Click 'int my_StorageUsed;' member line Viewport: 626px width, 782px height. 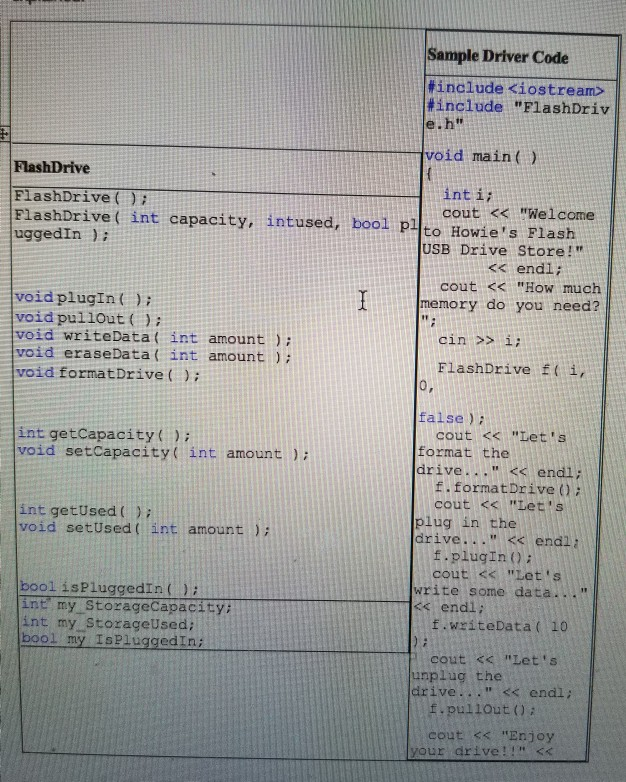[108, 623]
